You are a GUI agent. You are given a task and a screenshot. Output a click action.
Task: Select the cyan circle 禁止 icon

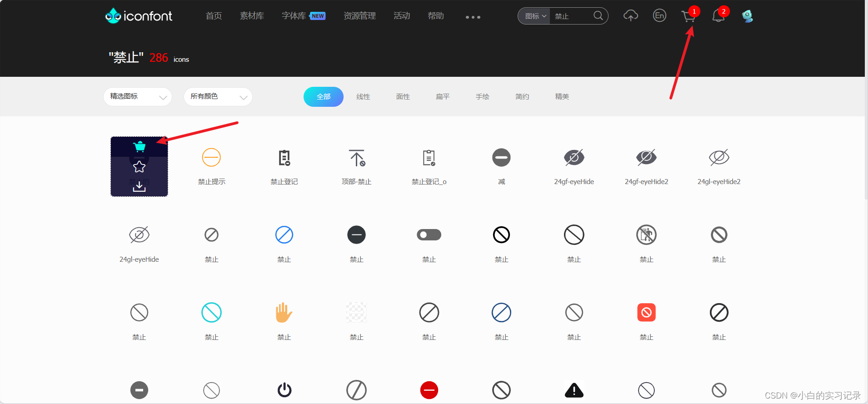click(x=211, y=313)
